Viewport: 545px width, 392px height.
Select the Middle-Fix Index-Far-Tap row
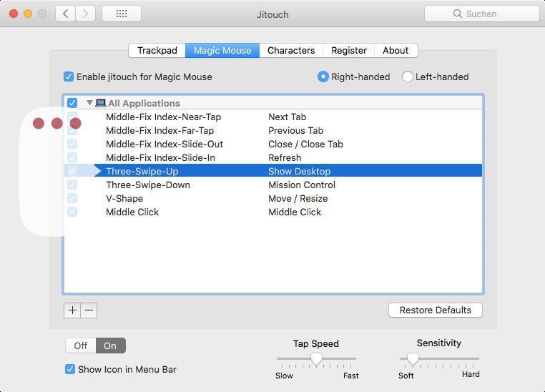coord(273,130)
